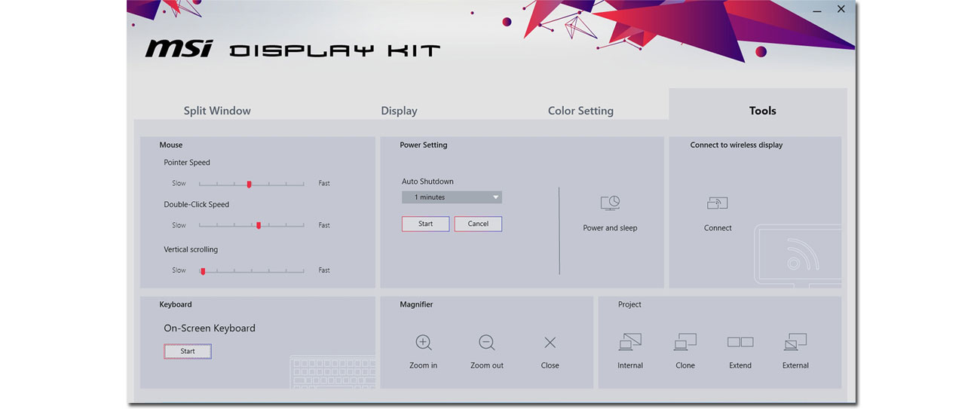
Task: Close the Magnifier using the X icon
Action: click(x=550, y=343)
